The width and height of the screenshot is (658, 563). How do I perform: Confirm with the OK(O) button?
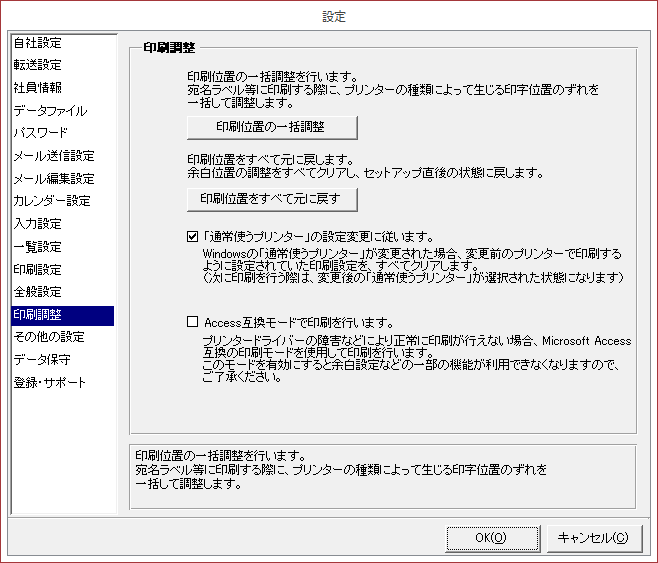492,538
